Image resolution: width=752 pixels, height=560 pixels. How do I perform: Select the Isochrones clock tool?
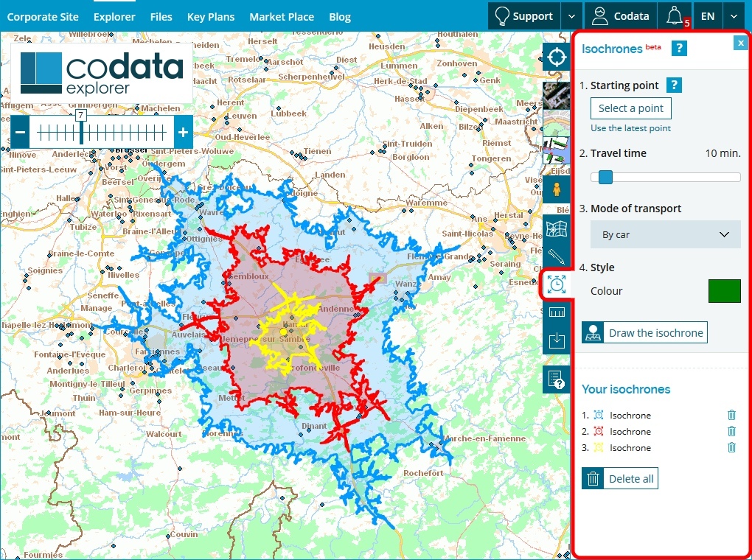click(x=557, y=284)
